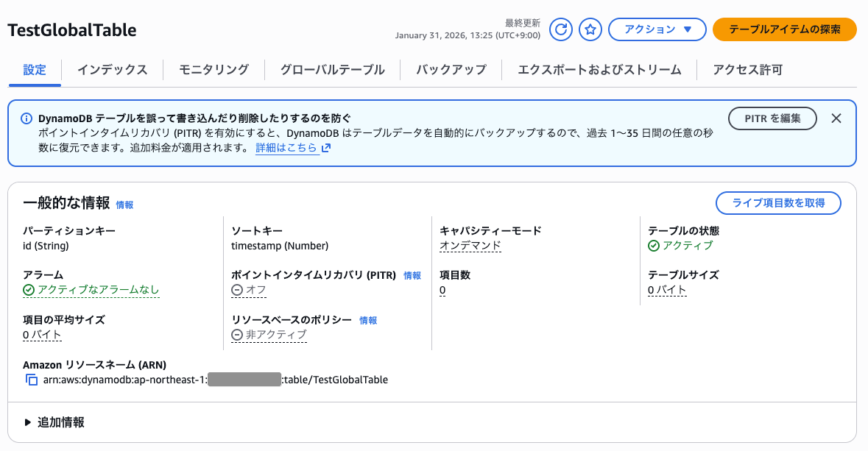This screenshot has width=868, height=451.
Task: Click ライブ項目数を取得 button
Action: [x=777, y=203]
